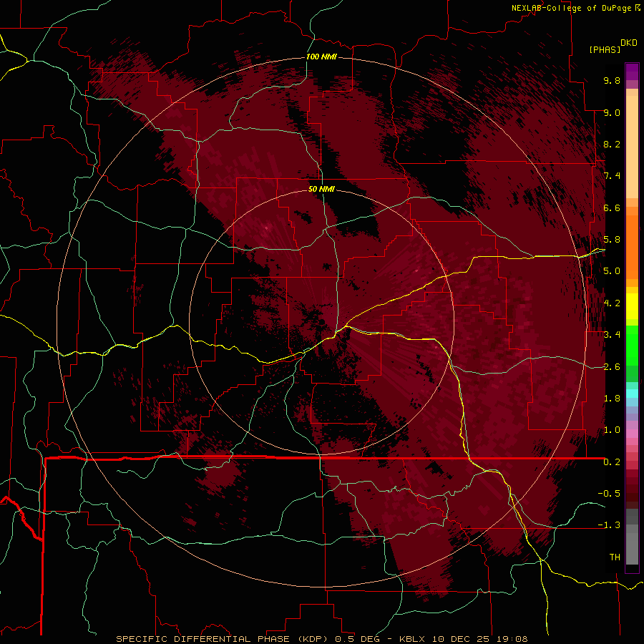Click the 7.4 legend value
The image size is (644, 644).
coord(612,176)
